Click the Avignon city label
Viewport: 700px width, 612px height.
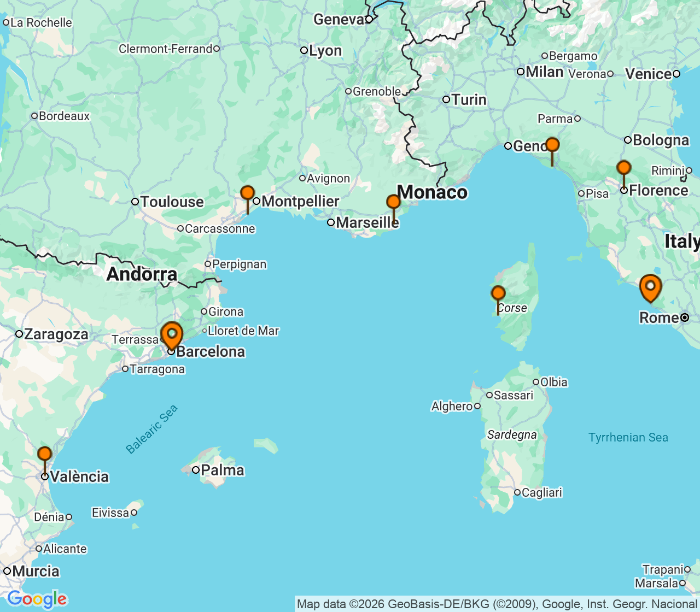tap(329, 178)
